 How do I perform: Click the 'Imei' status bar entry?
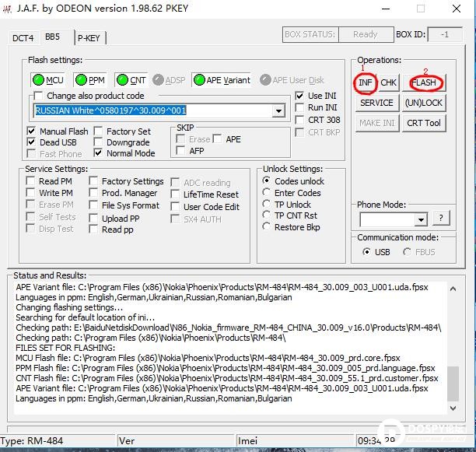tap(247, 441)
